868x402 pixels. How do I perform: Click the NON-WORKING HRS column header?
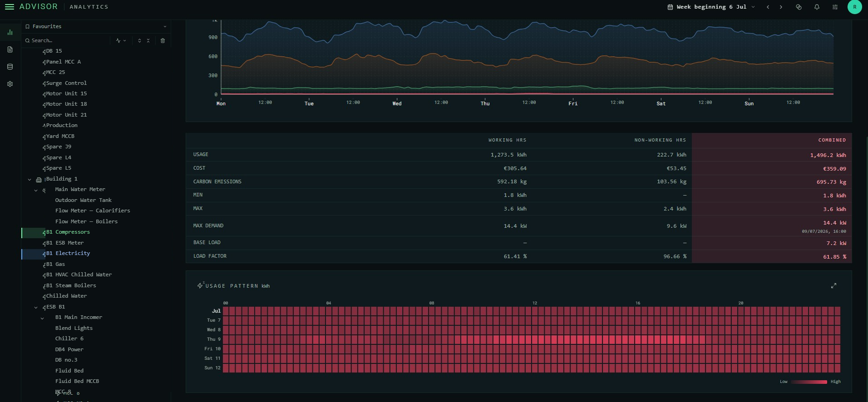click(x=660, y=140)
